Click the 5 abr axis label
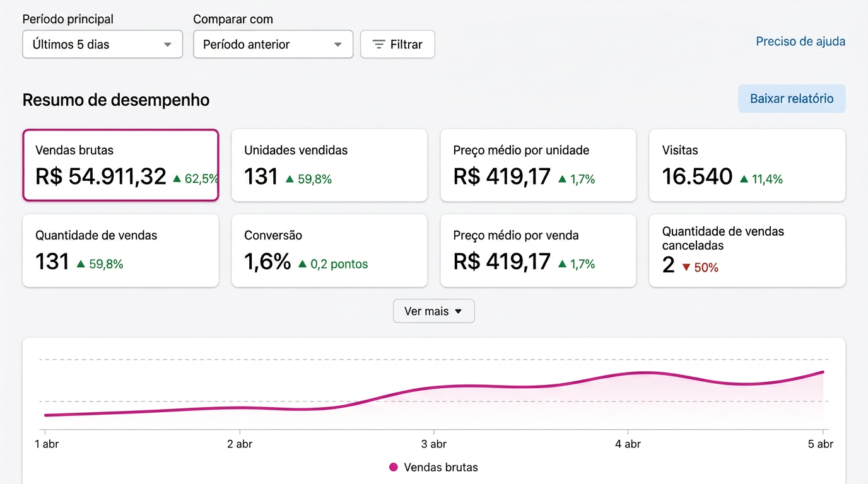 coord(821,444)
